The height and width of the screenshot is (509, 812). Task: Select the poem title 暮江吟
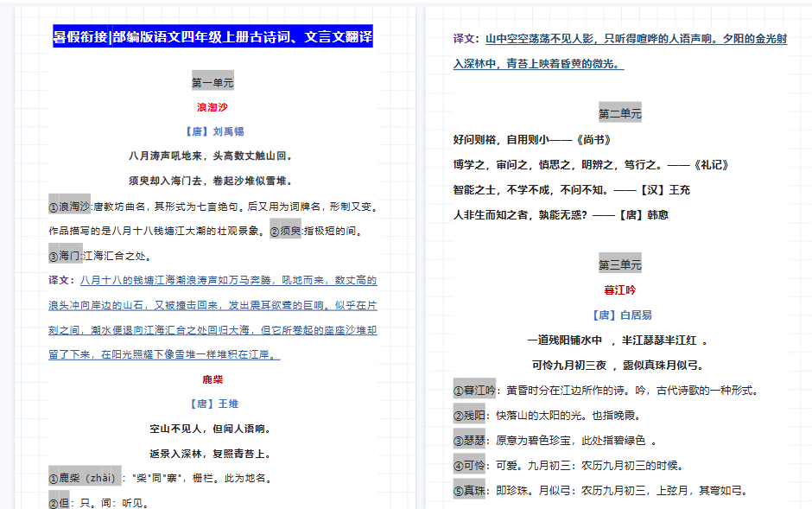point(619,289)
